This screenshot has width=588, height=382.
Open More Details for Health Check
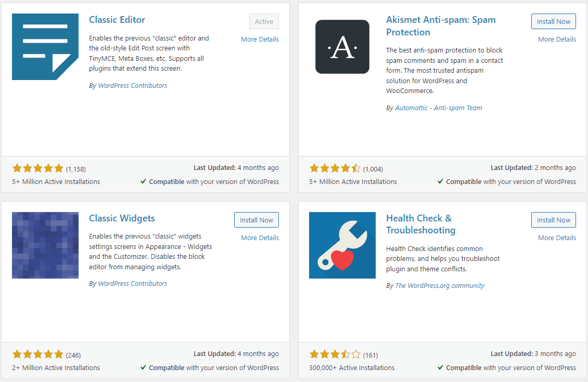pyautogui.click(x=557, y=238)
